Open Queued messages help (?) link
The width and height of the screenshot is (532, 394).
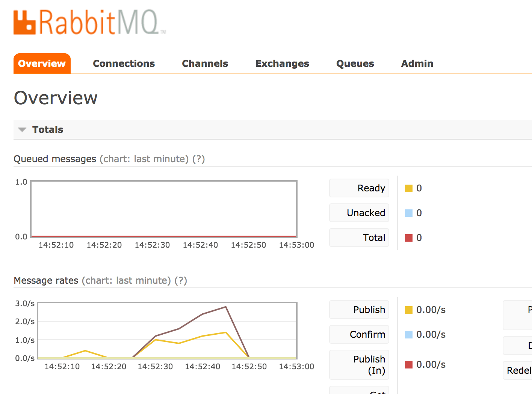(198, 159)
